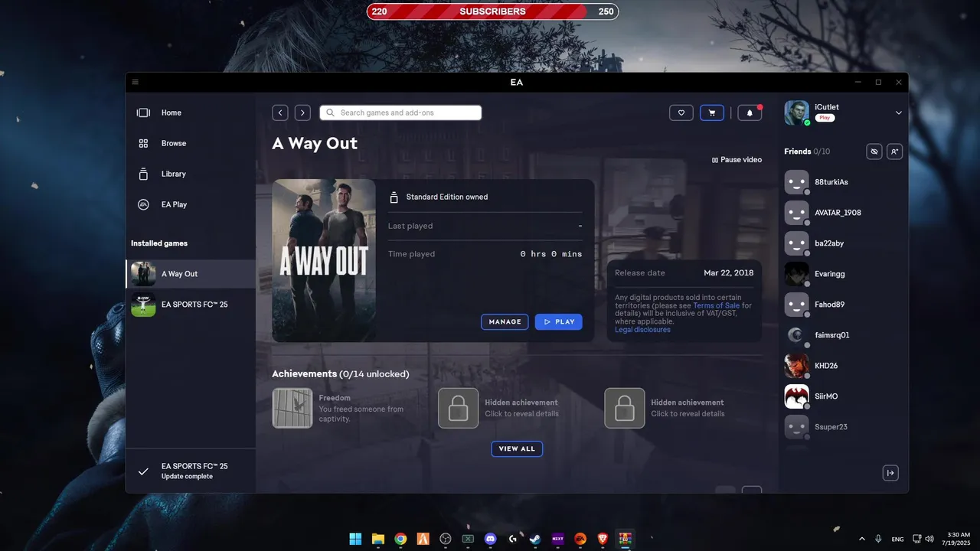980x551 pixels.
Task: Open Logitech G HUB from the taskbar
Action: coord(513,539)
